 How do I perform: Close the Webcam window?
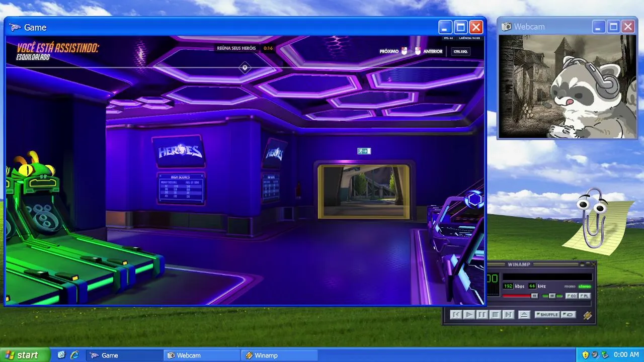(x=628, y=27)
